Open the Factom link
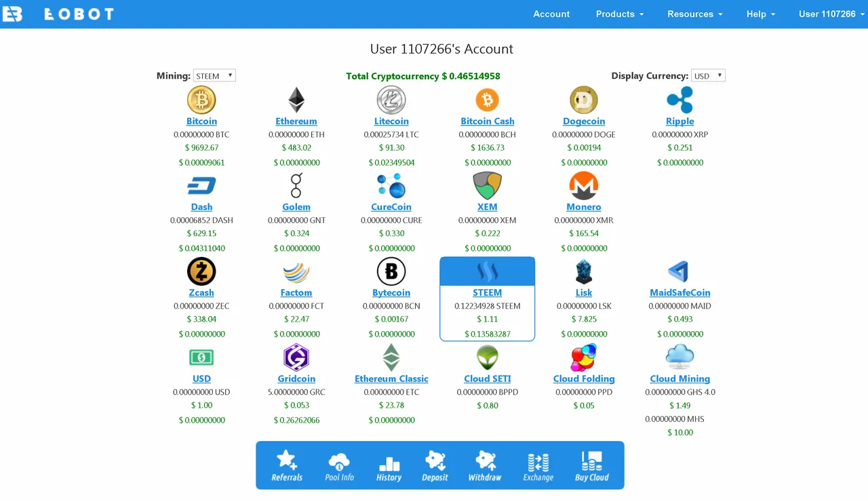 click(296, 292)
